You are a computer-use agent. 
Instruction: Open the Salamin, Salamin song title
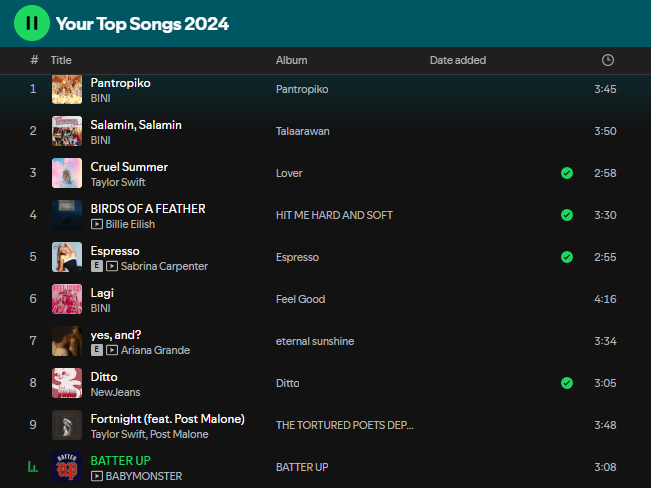coord(136,125)
